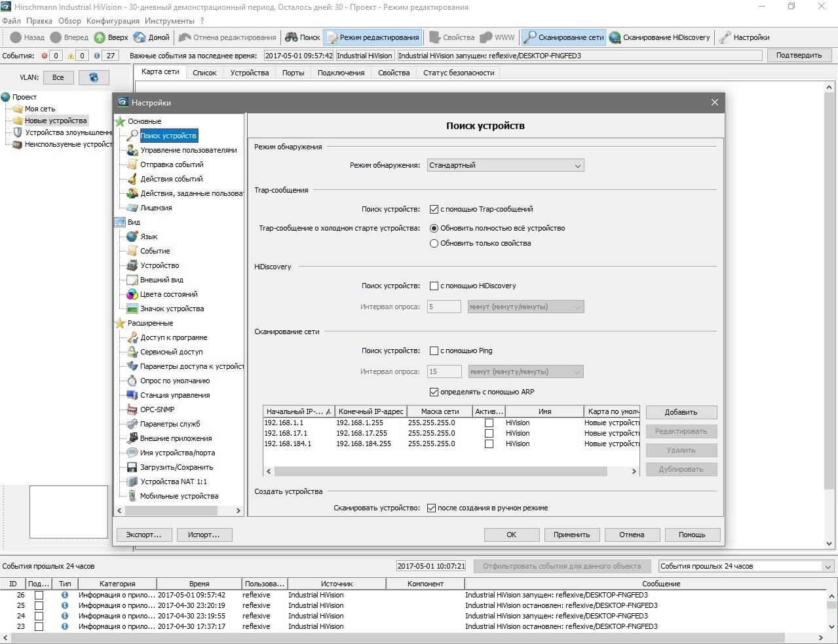
Task: Switch to the Порты tab
Action: [x=293, y=73]
